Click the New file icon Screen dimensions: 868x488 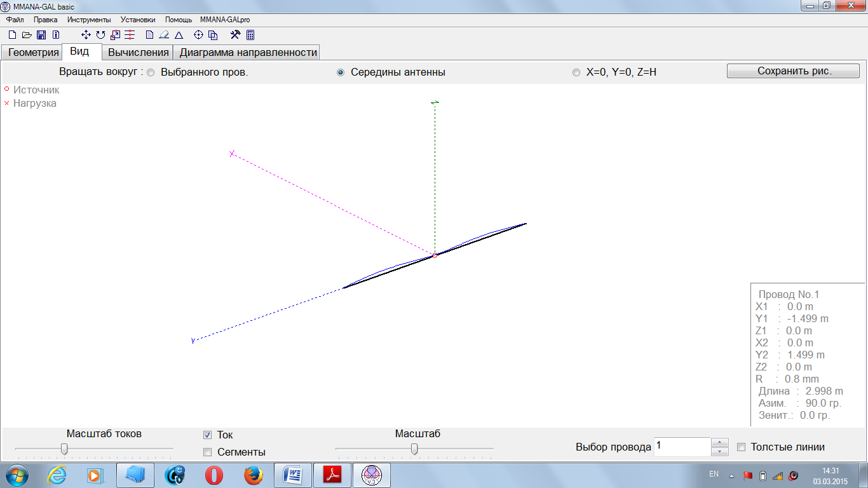(x=12, y=35)
